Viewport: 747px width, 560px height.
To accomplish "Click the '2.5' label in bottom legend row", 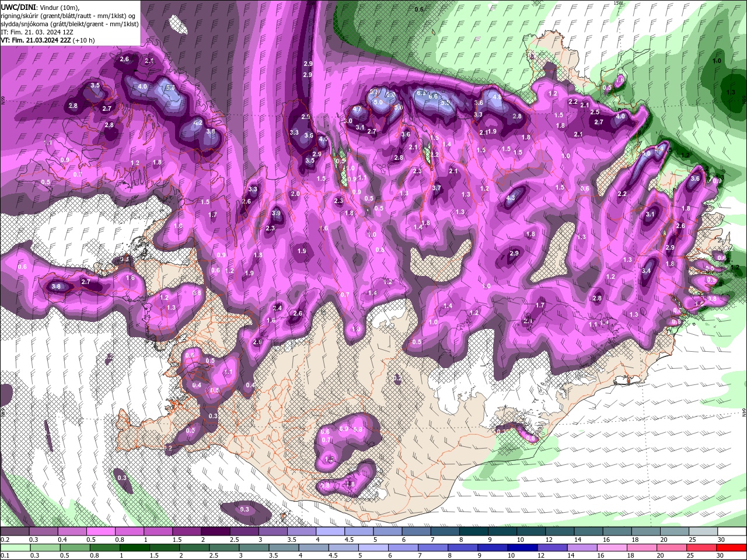I will pyautogui.click(x=214, y=555).
